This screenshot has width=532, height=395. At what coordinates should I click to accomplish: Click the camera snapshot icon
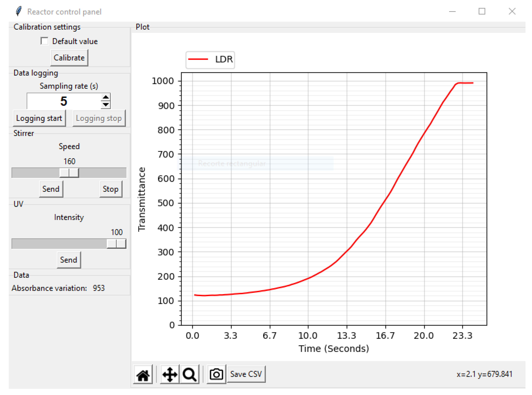[x=216, y=374]
